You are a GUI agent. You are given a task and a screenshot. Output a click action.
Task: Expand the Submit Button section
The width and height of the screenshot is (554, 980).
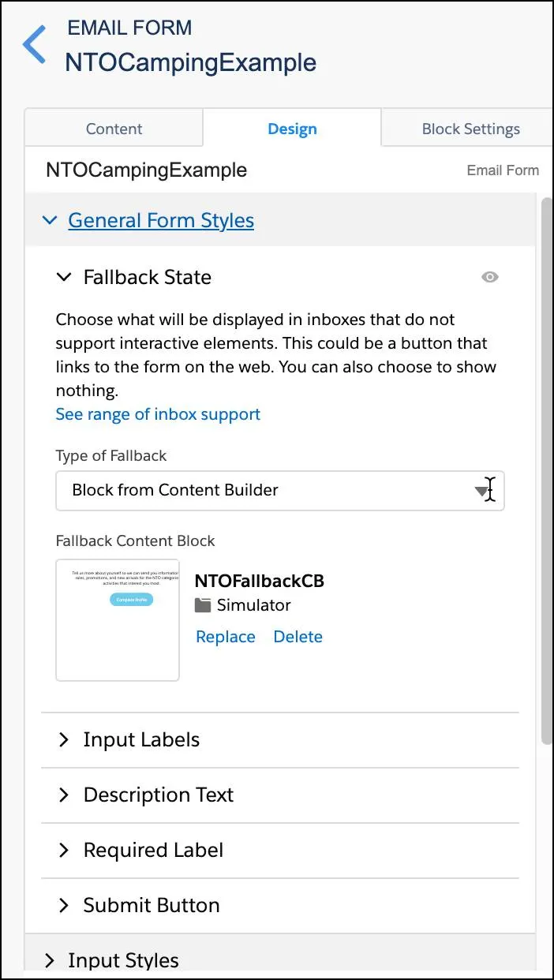(x=65, y=906)
